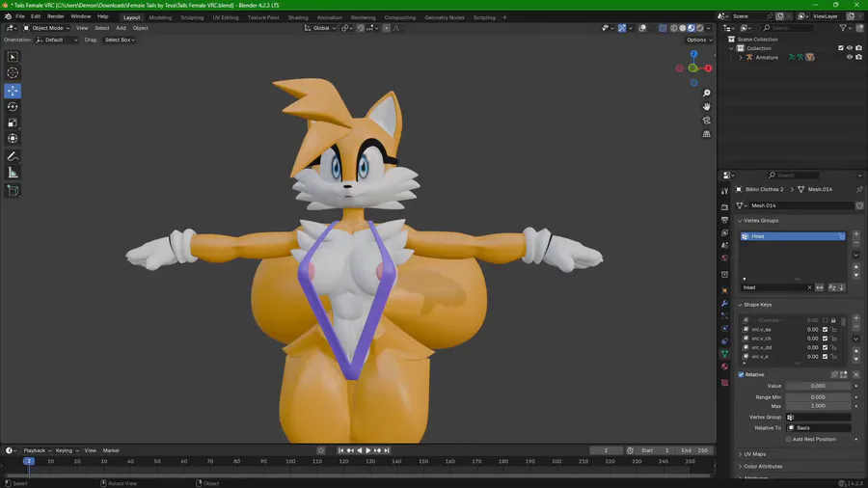Open the Object Data properties tab
The height and width of the screenshot is (488, 868).
[724, 354]
